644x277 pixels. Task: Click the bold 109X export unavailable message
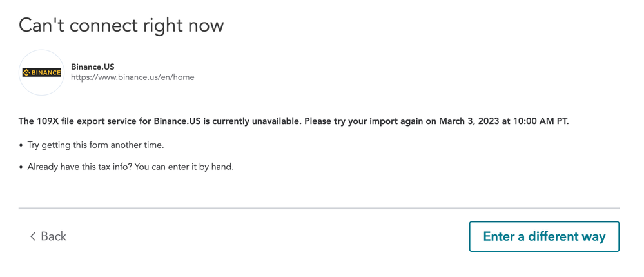point(294,122)
